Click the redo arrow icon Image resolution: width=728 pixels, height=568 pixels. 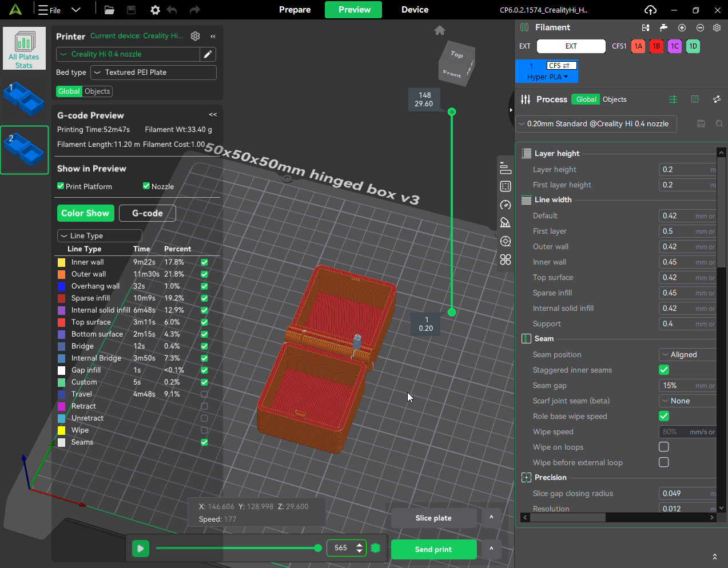[x=195, y=10]
